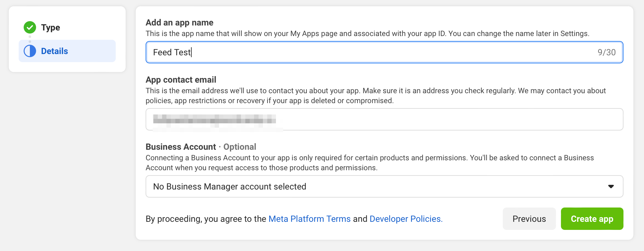Click the half-filled circle icon beside Details
The width and height of the screenshot is (644, 251).
coord(30,51)
